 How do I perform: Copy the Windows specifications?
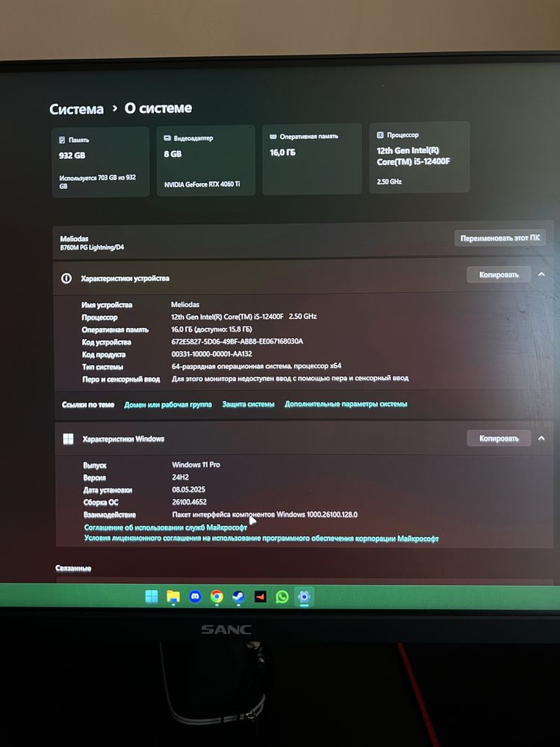click(x=499, y=438)
